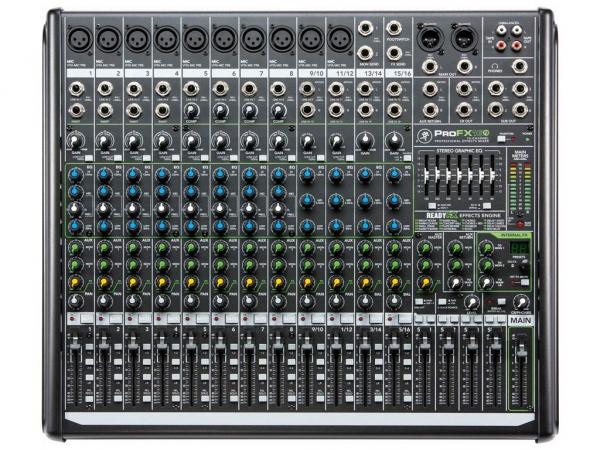Click the channel 8 XLR mic input
This screenshot has width=600, height=450.
tap(280, 41)
